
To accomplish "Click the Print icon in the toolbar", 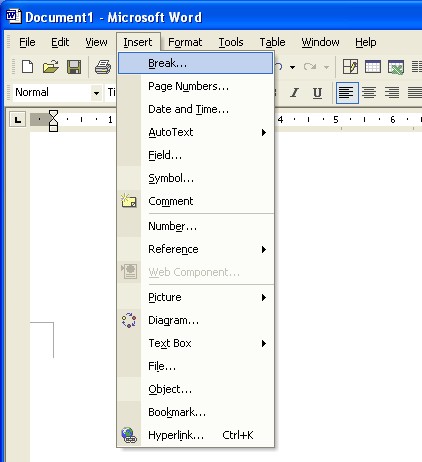I will pos(103,67).
